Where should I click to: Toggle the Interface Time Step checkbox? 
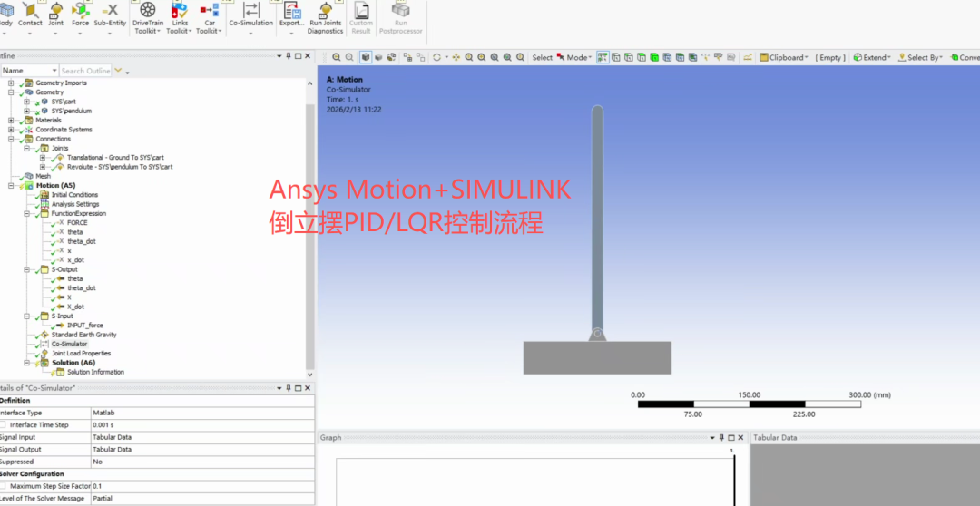coord(3,424)
